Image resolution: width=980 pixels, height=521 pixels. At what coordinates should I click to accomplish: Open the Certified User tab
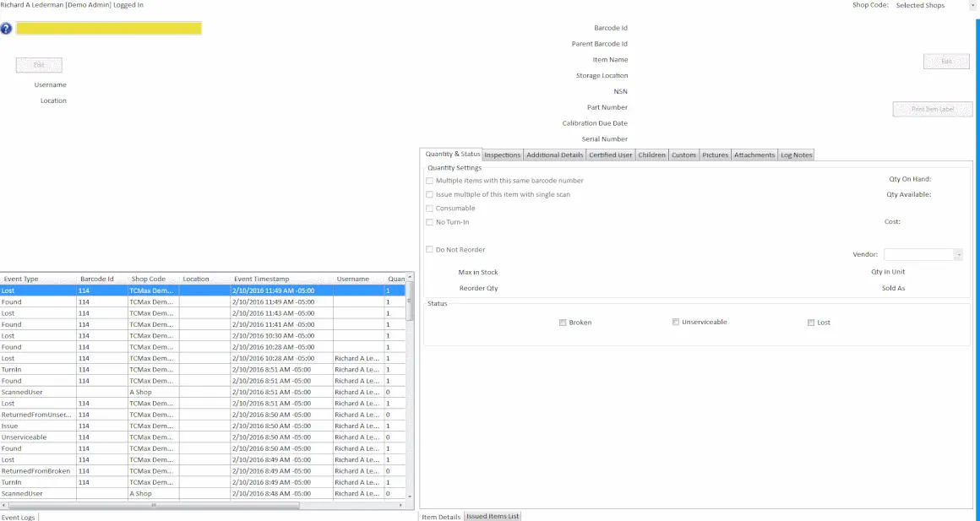pyautogui.click(x=611, y=155)
